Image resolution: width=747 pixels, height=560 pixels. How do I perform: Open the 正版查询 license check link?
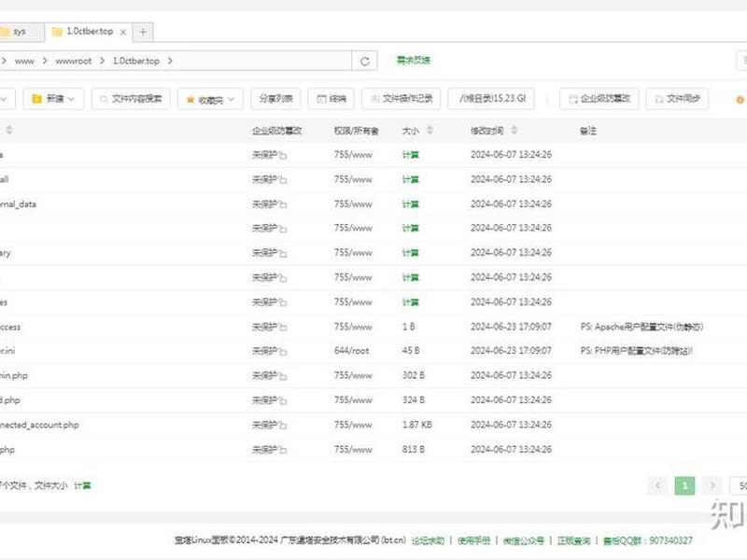[573, 540]
